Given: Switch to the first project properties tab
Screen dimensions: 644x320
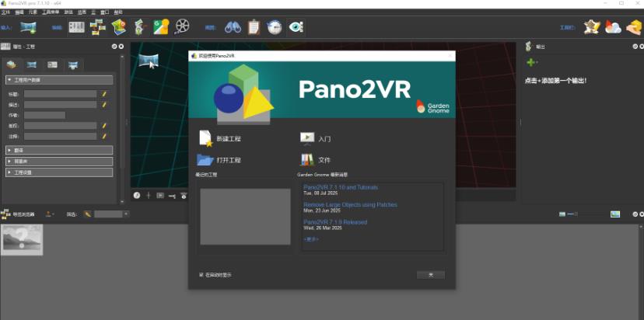Looking at the screenshot, I should 11,64.
